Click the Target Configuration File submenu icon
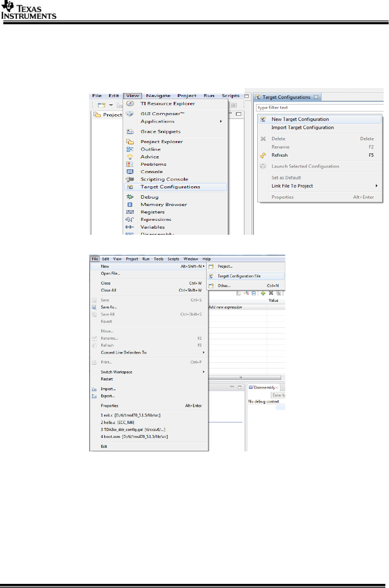 [x=211, y=276]
